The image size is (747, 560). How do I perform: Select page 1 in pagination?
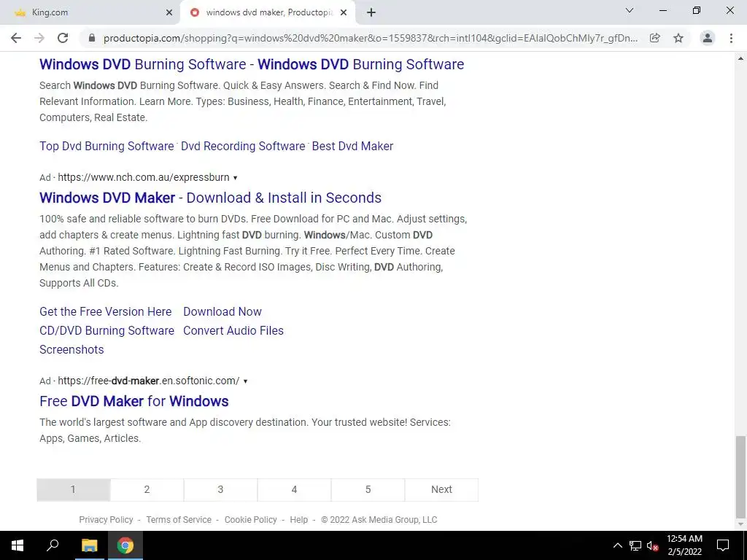(74, 489)
